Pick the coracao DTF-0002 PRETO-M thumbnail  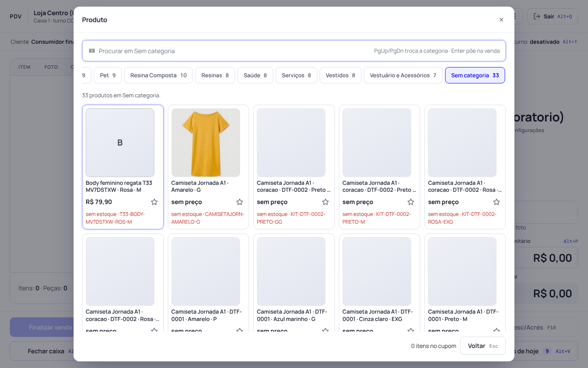pos(377,143)
